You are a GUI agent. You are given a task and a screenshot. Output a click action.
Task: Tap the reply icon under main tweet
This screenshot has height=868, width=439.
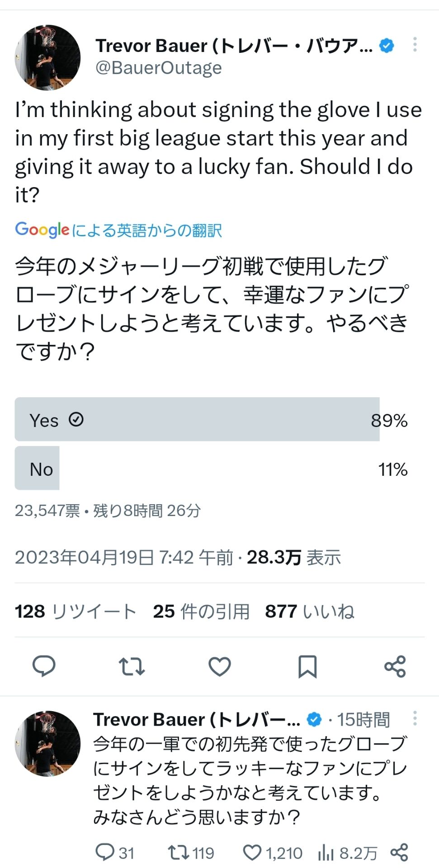[x=44, y=666]
